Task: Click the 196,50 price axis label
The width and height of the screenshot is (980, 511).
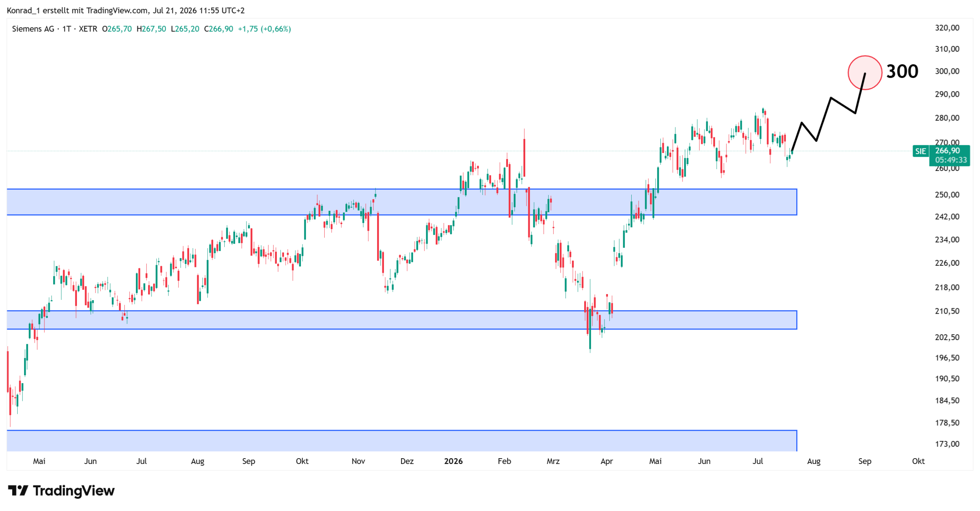Action: click(x=947, y=358)
